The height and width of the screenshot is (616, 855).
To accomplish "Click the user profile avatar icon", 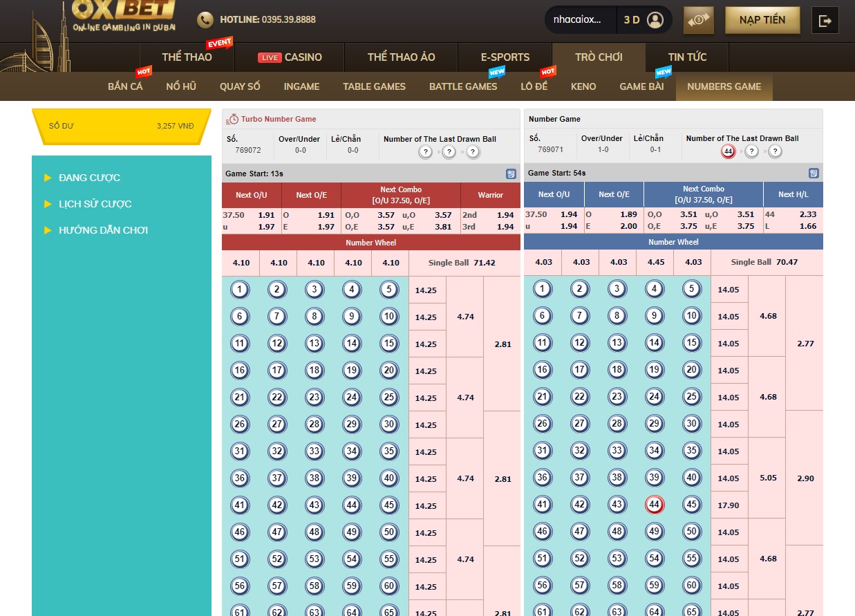I will pos(655,20).
